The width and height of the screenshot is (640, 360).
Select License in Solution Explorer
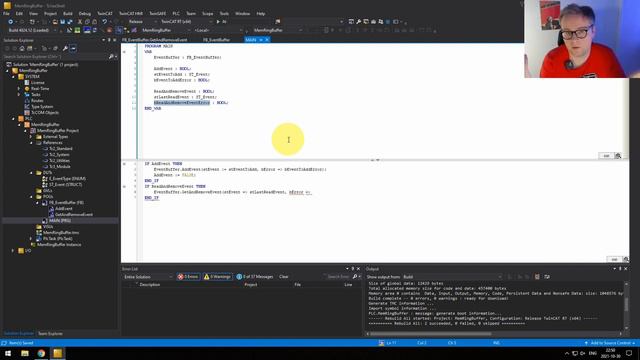[x=38, y=82]
